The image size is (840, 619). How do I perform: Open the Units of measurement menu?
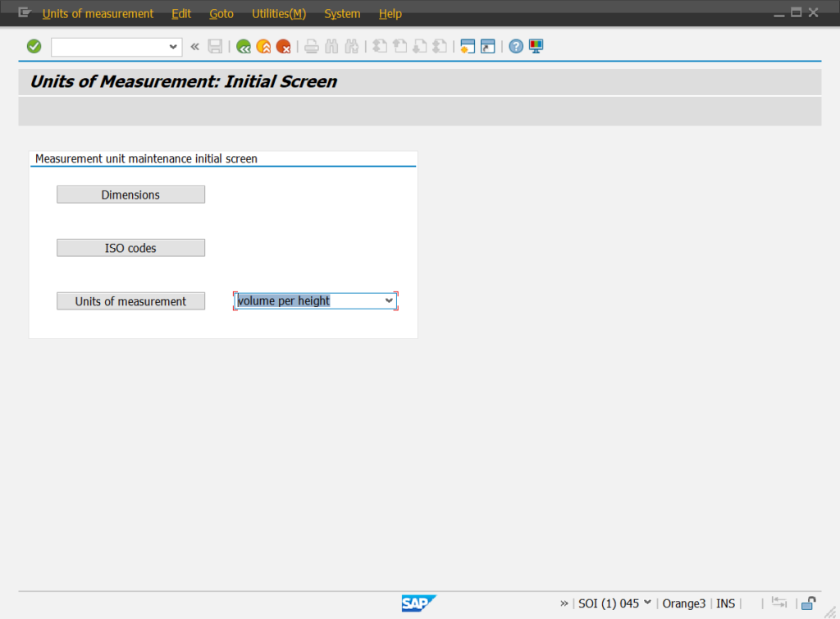click(98, 13)
